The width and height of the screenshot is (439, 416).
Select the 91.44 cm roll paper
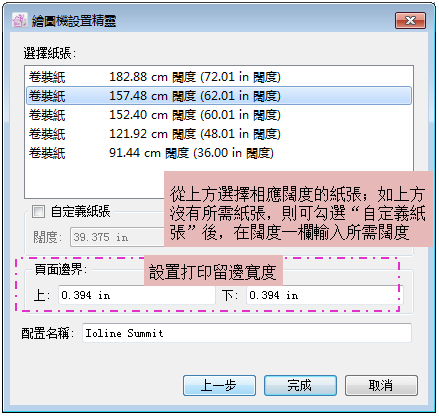(x=219, y=153)
